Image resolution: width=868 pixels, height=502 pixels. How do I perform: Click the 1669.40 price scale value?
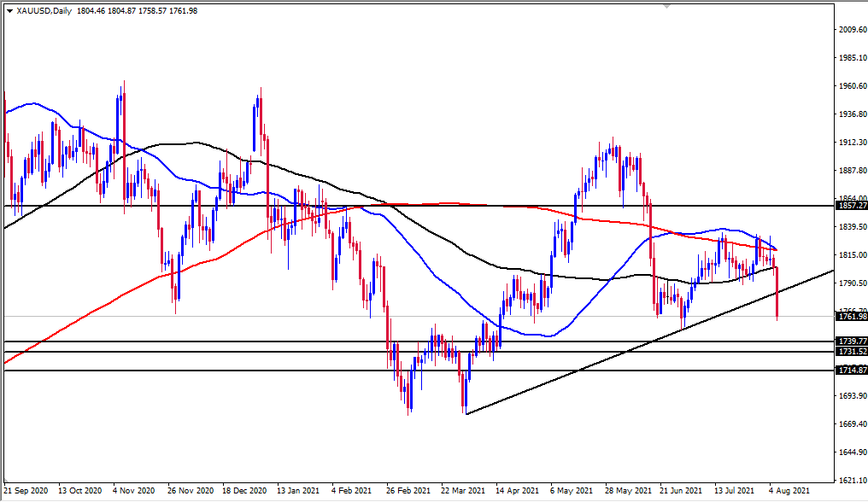tap(853, 424)
